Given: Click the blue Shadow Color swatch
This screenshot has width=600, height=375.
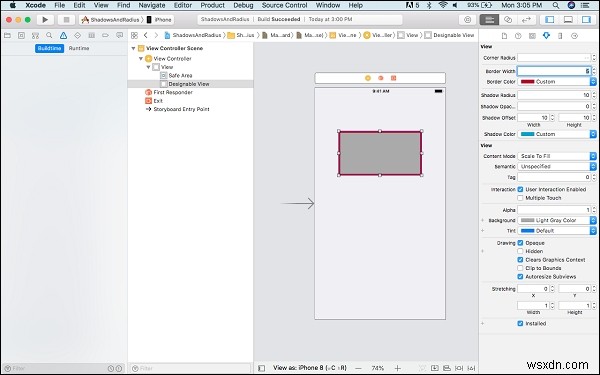Looking at the screenshot, I should (527, 134).
